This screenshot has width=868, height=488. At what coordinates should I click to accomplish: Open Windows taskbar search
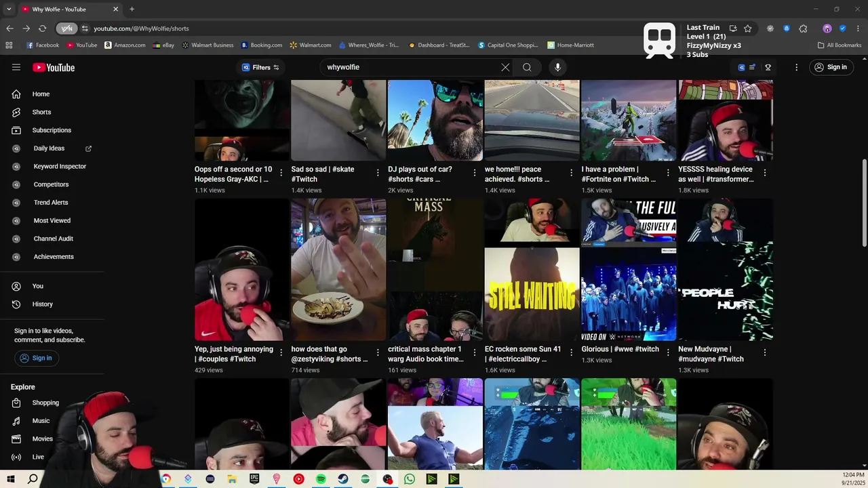click(x=33, y=479)
